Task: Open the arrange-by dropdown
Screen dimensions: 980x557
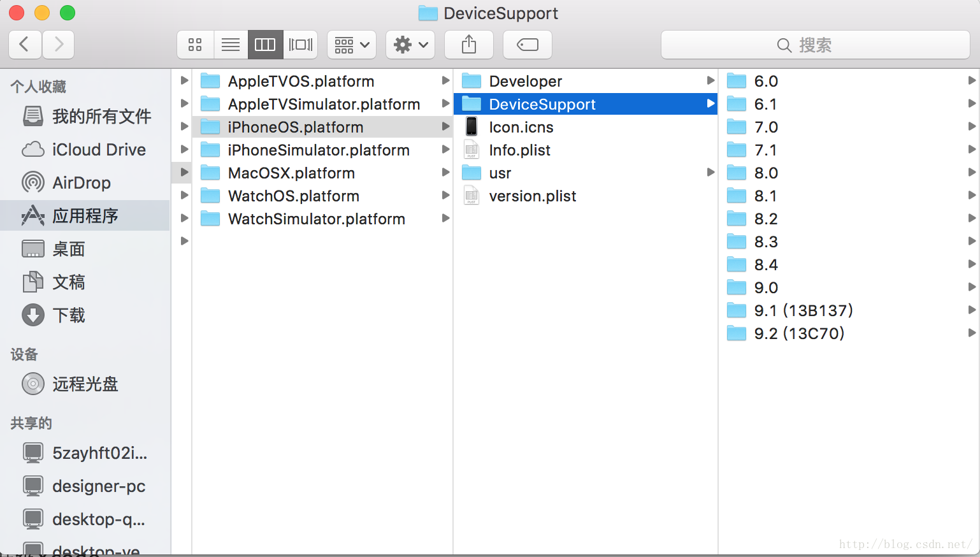Action: click(352, 45)
